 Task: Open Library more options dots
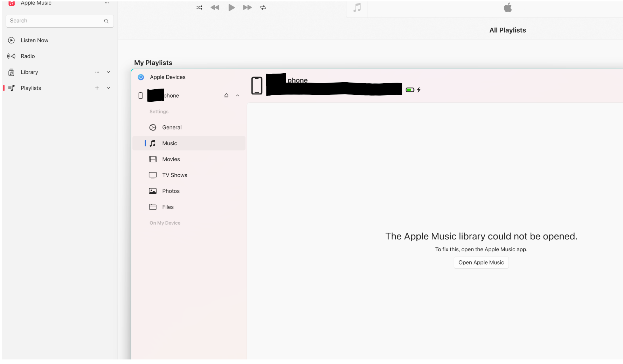(x=97, y=72)
